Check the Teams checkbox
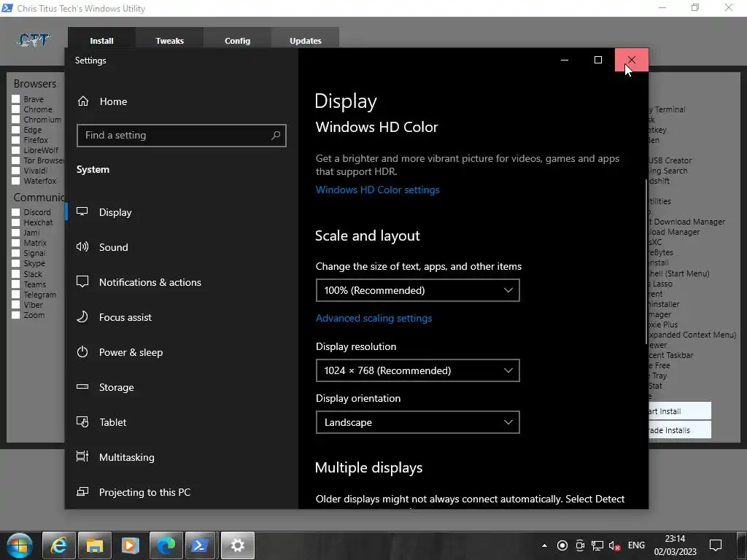This screenshot has height=560, width=747. point(16,284)
